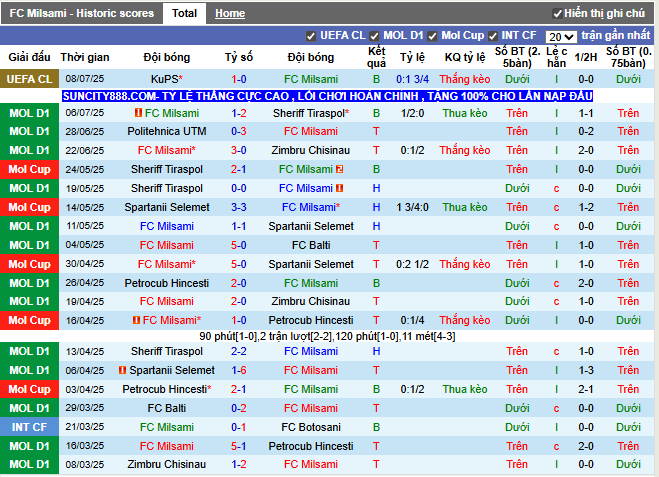
Task: Click Thua kèo in the 03/04/25 row
Action: (x=465, y=389)
